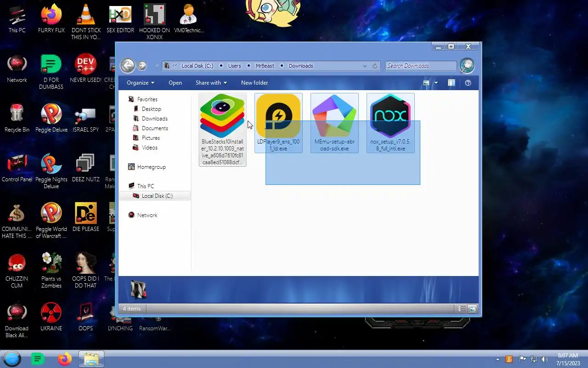Jump to Local Disk (C:) breadcrumb
This screenshot has width=588, height=368.
(x=198, y=66)
